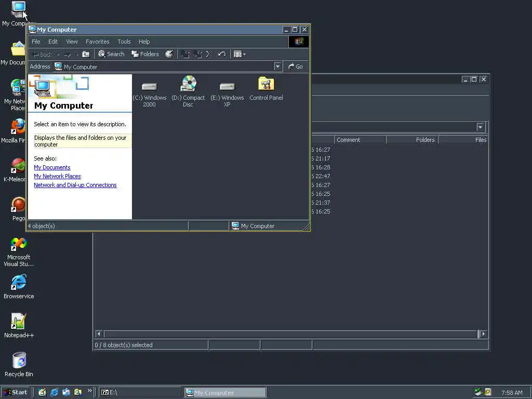Open the Favorites menu
Viewport: 532px width, 399px height.
[x=97, y=42]
